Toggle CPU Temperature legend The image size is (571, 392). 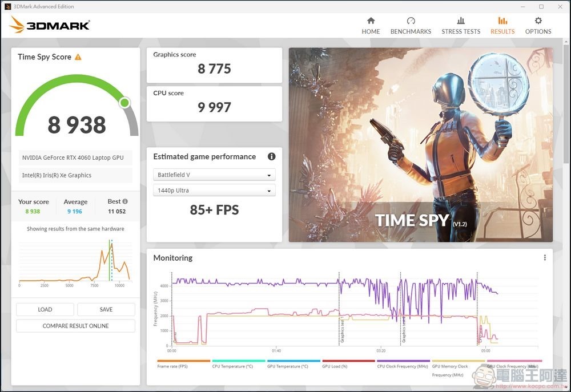pyautogui.click(x=239, y=364)
